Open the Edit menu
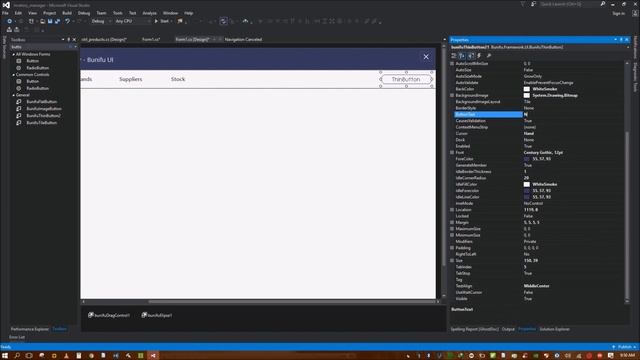Viewport: 640px width, 360px height. click(18, 13)
